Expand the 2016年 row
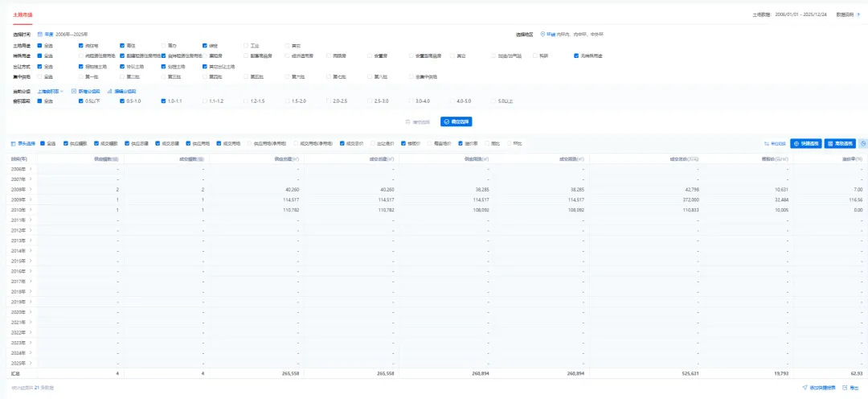Image resolution: width=868 pixels, height=399 pixels. 31,272
